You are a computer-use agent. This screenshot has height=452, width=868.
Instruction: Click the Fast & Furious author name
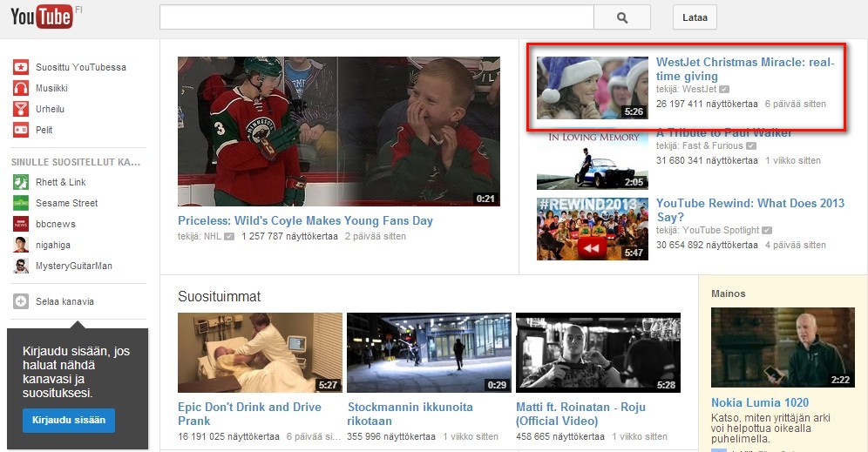click(713, 146)
